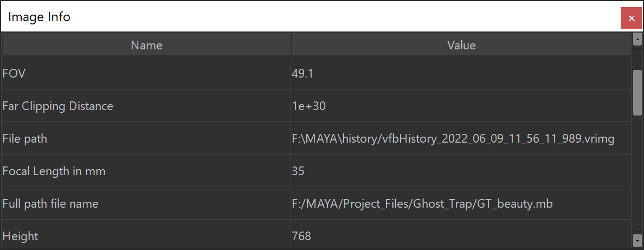Click the scrollbar track below the thumb
Viewport: 644px width, 250px height.
point(637,174)
